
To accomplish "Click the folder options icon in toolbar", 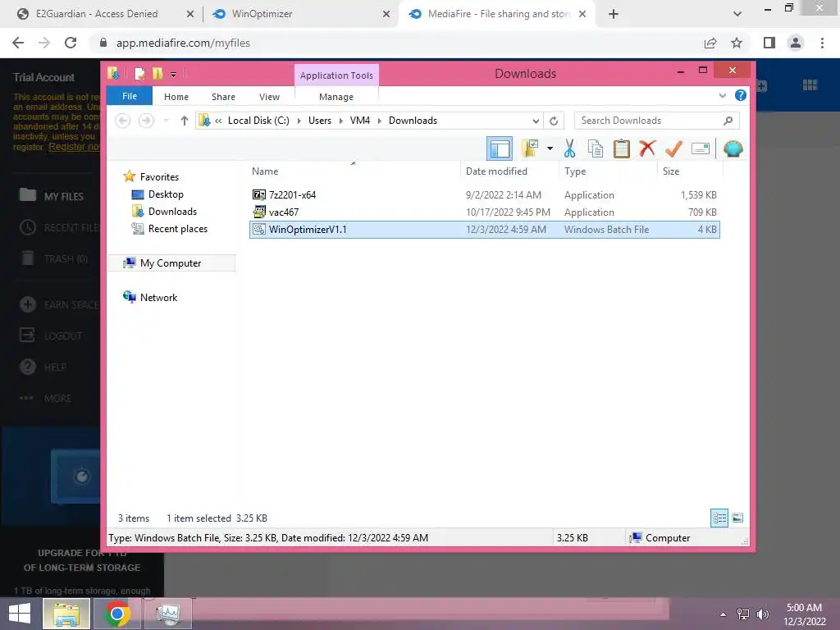I will pyautogui.click(x=530, y=148).
